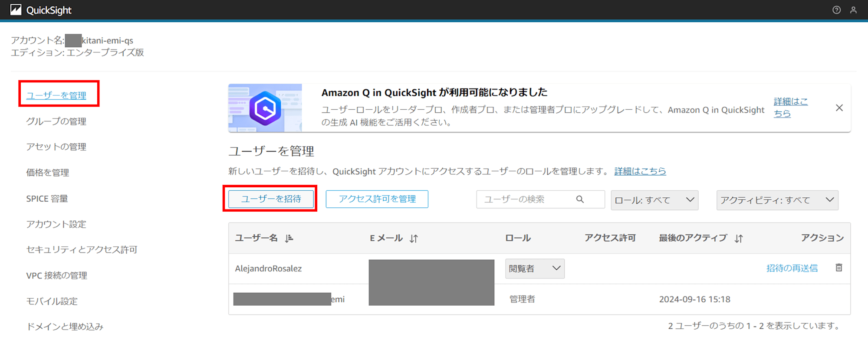The width and height of the screenshot is (868, 343).
Task: Click the user count pagination text
Action: [755, 326]
